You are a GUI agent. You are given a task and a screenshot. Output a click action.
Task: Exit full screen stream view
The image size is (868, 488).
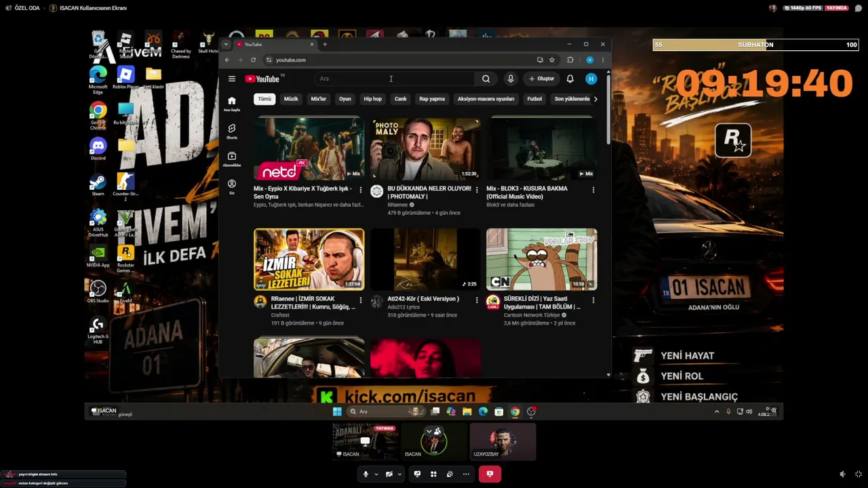859,474
